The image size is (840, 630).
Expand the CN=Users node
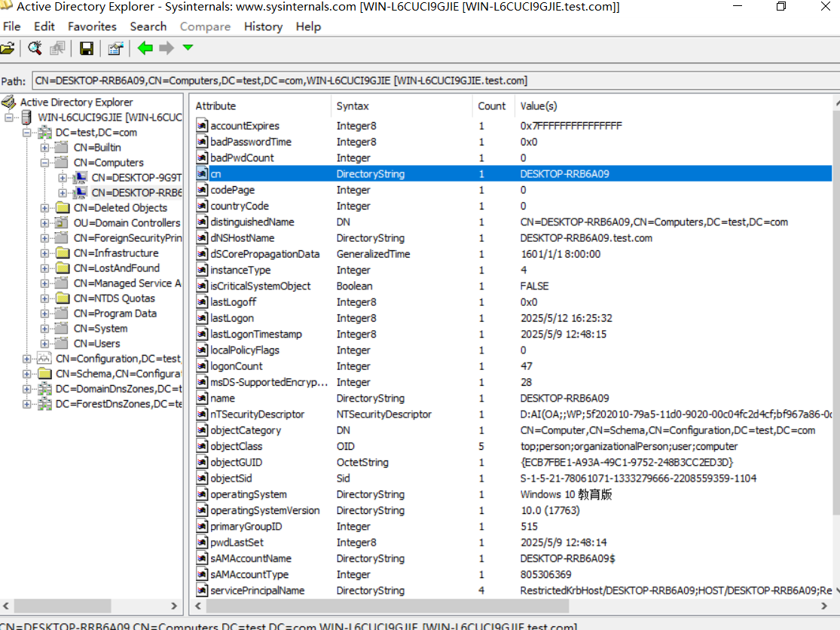[x=44, y=344]
